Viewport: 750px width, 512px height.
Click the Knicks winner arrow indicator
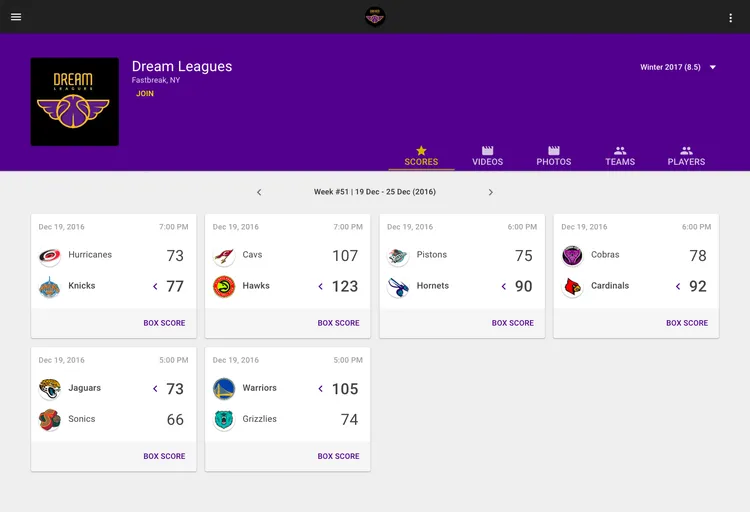[155, 286]
